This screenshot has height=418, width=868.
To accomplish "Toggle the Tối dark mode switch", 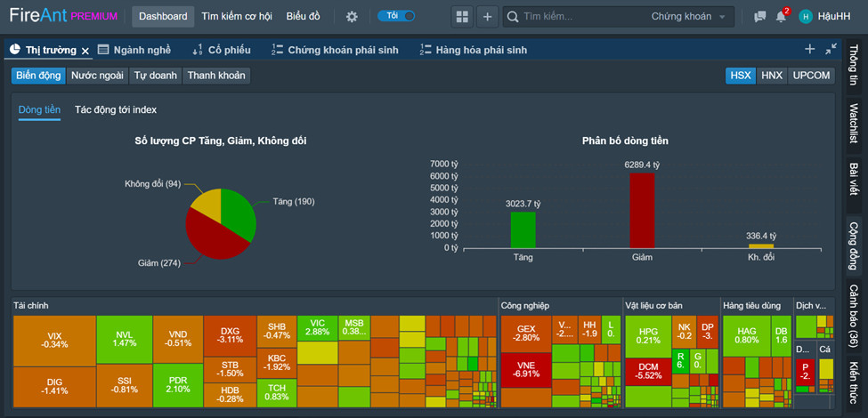I will (x=396, y=16).
